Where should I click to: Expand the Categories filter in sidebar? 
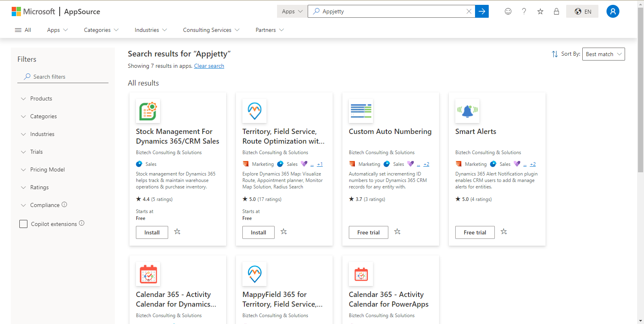click(39, 116)
